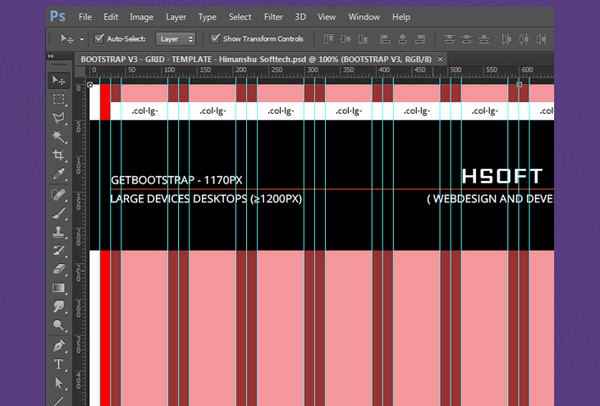Select the Eraser tool
Image resolution: width=600 pixels, height=406 pixels.
(x=59, y=269)
